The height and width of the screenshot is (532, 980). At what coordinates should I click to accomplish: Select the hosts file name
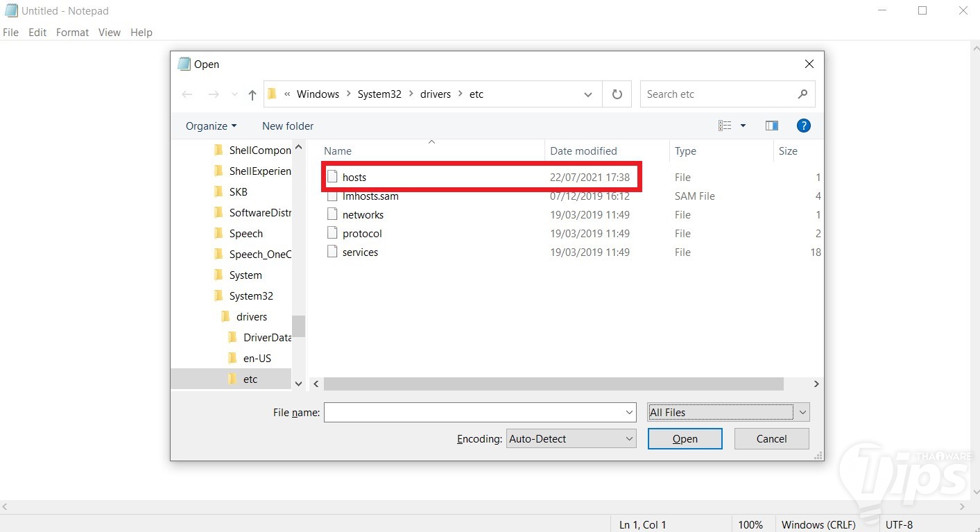click(x=354, y=177)
